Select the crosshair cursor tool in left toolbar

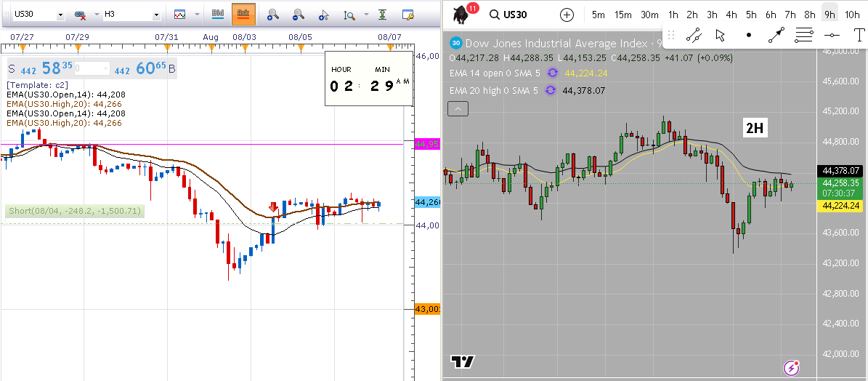click(325, 15)
